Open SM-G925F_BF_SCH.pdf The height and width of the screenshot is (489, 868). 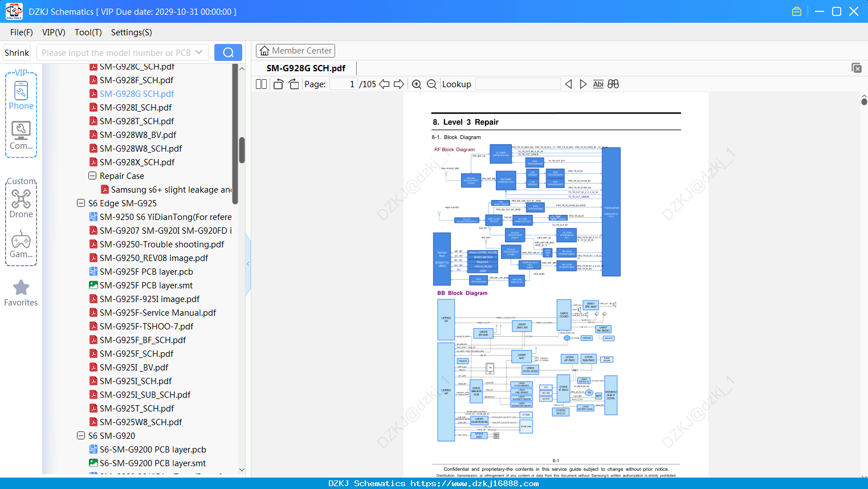[x=143, y=340]
